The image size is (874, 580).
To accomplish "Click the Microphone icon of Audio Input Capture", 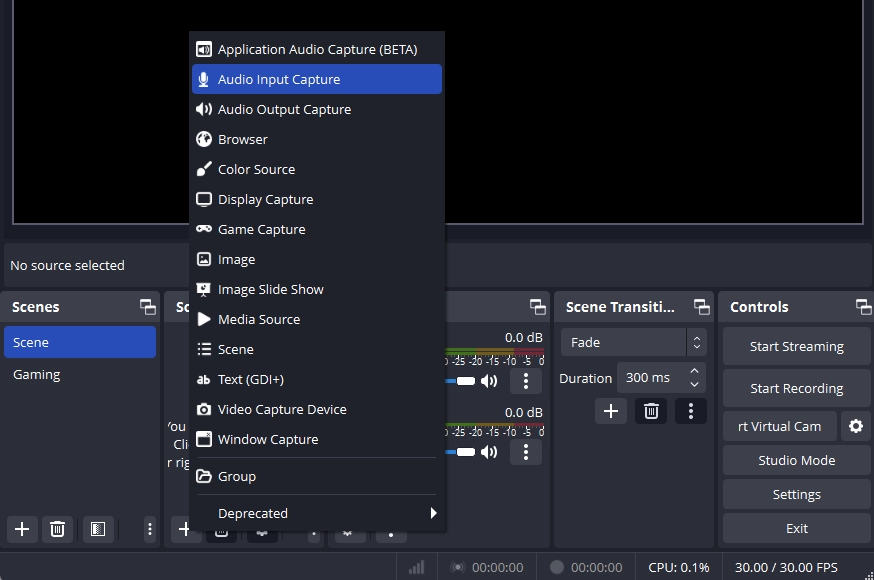I will tap(204, 79).
